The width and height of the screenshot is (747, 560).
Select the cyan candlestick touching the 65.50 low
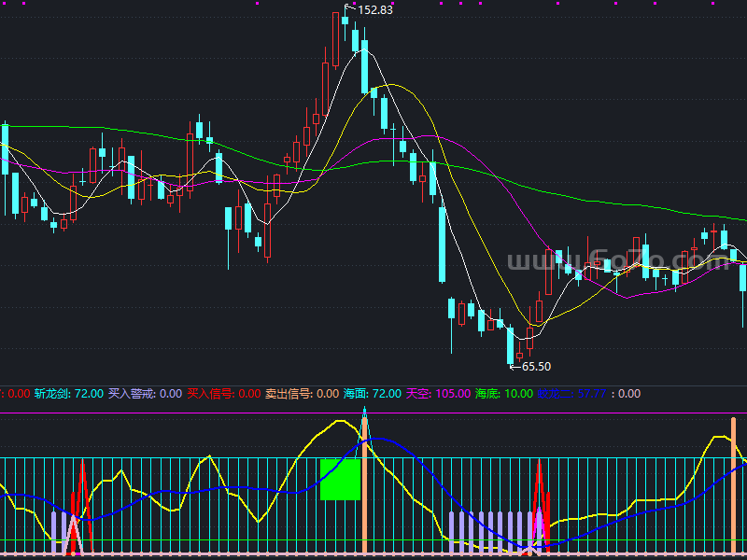(511, 344)
